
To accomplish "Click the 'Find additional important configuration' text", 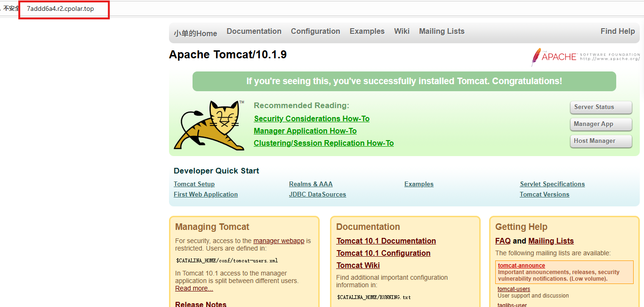I will click(x=392, y=277).
